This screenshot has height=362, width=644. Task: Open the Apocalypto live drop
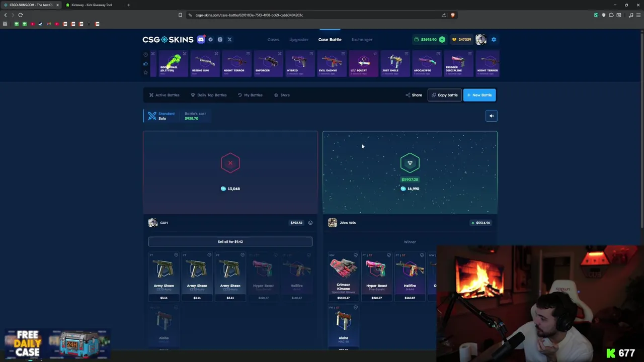426,63
